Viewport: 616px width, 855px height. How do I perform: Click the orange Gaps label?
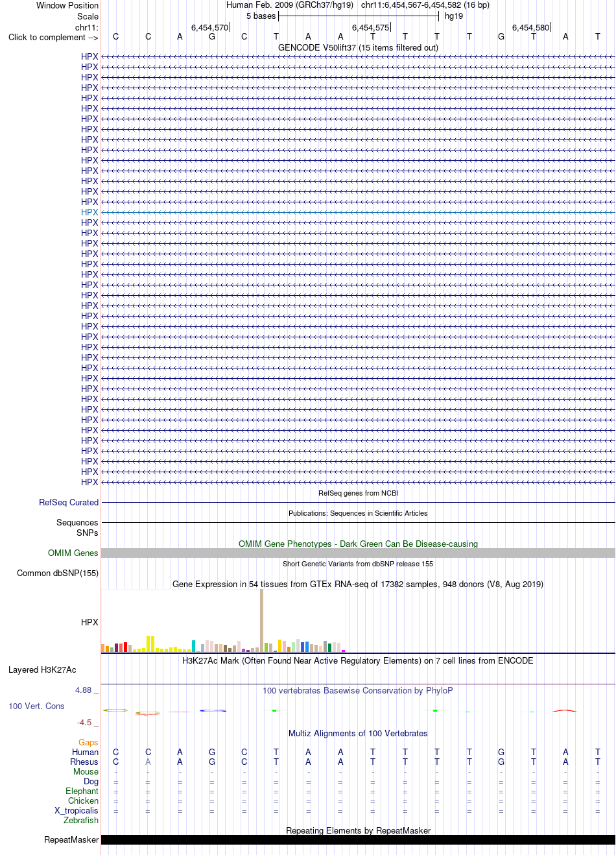pyautogui.click(x=88, y=742)
